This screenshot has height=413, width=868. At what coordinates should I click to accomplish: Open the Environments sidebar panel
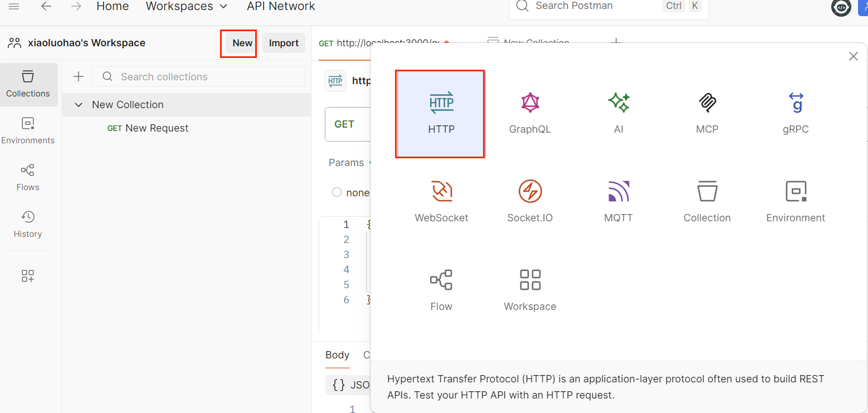click(28, 131)
